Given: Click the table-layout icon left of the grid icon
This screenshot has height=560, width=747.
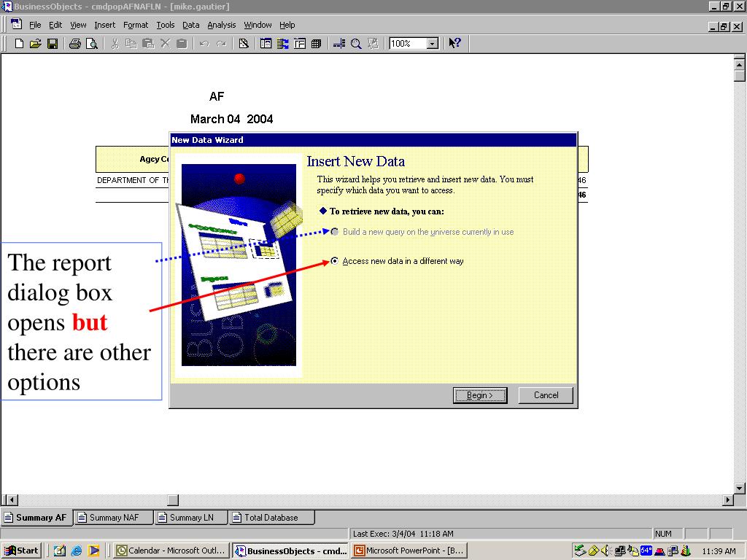Looking at the screenshot, I should [300, 44].
